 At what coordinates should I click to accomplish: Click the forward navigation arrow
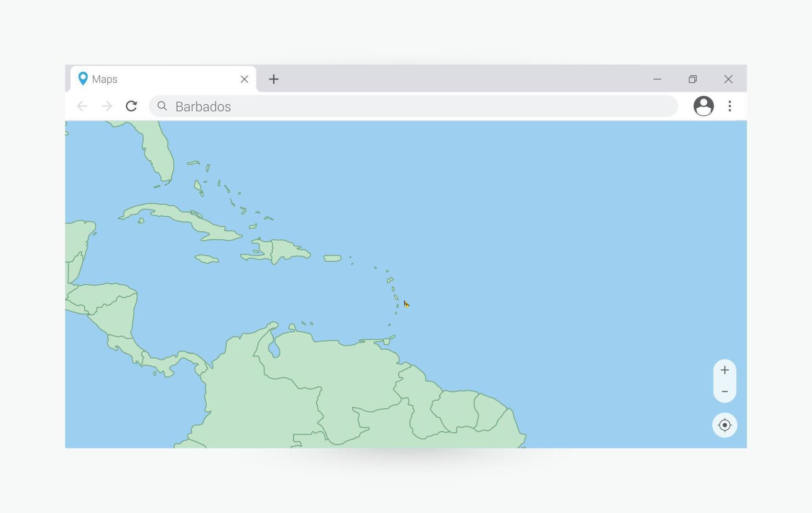point(107,106)
